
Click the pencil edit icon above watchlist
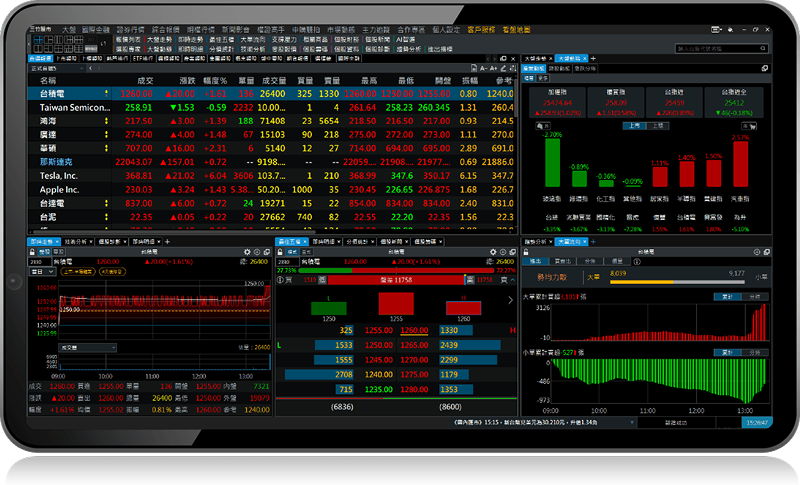click(503, 68)
